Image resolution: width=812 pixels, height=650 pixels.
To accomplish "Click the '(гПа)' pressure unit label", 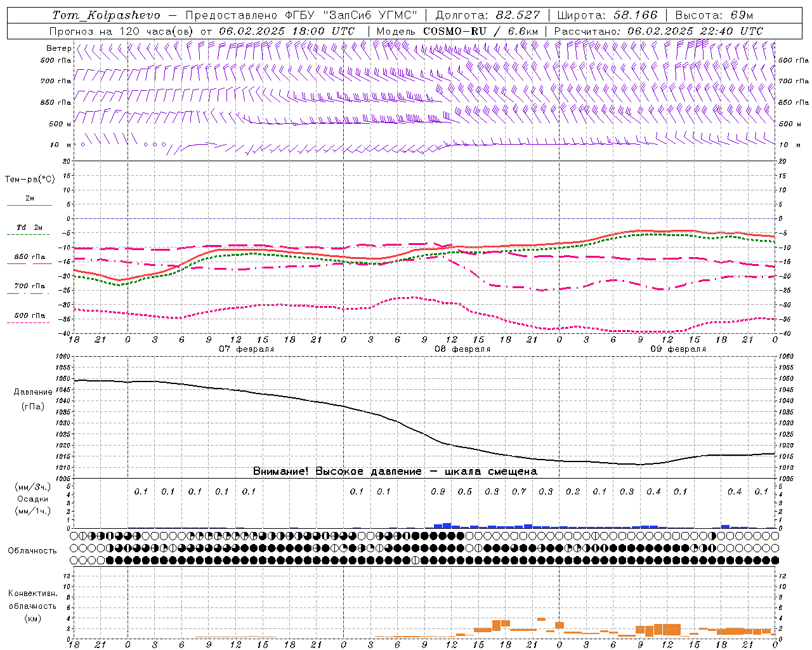I will (32, 407).
